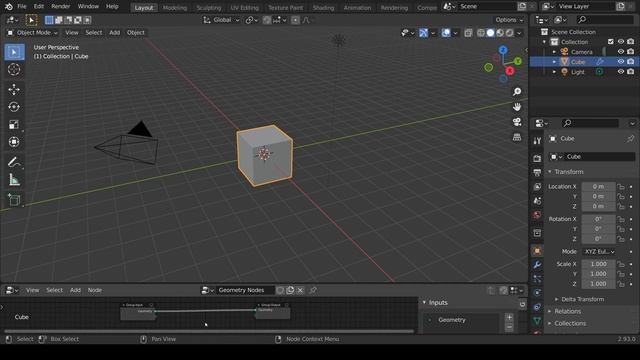The height and width of the screenshot is (360, 640).
Task: Toggle the camera view icon
Action: pyautogui.click(x=517, y=122)
